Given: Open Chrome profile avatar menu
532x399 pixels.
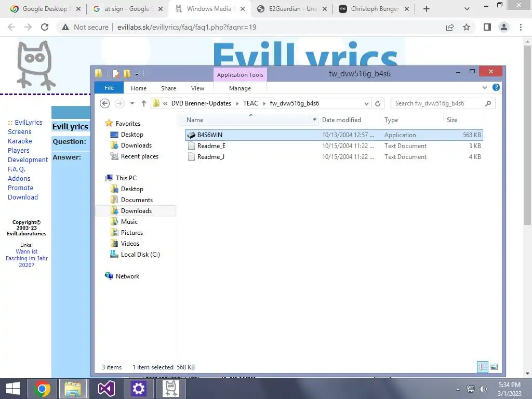Looking at the screenshot, I should point(504,27).
